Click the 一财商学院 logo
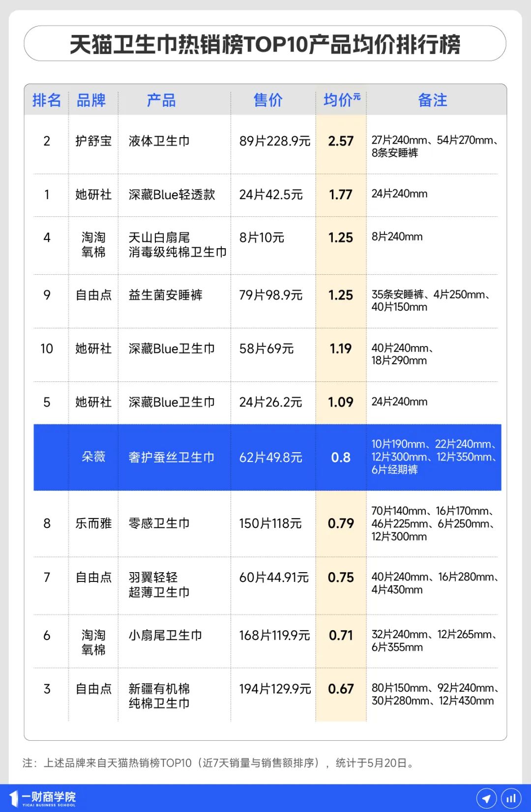The width and height of the screenshot is (531, 812). pyautogui.click(x=43, y=798)
